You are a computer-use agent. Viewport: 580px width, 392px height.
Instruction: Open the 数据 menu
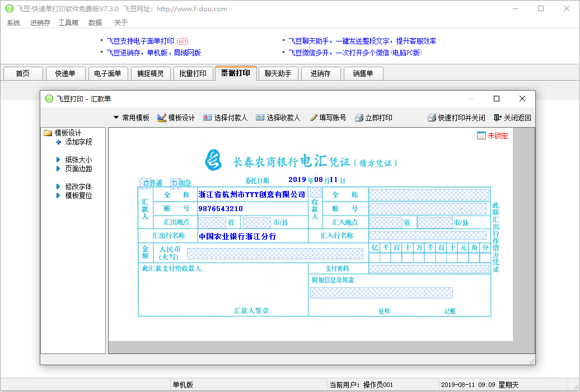pos(95,22)
